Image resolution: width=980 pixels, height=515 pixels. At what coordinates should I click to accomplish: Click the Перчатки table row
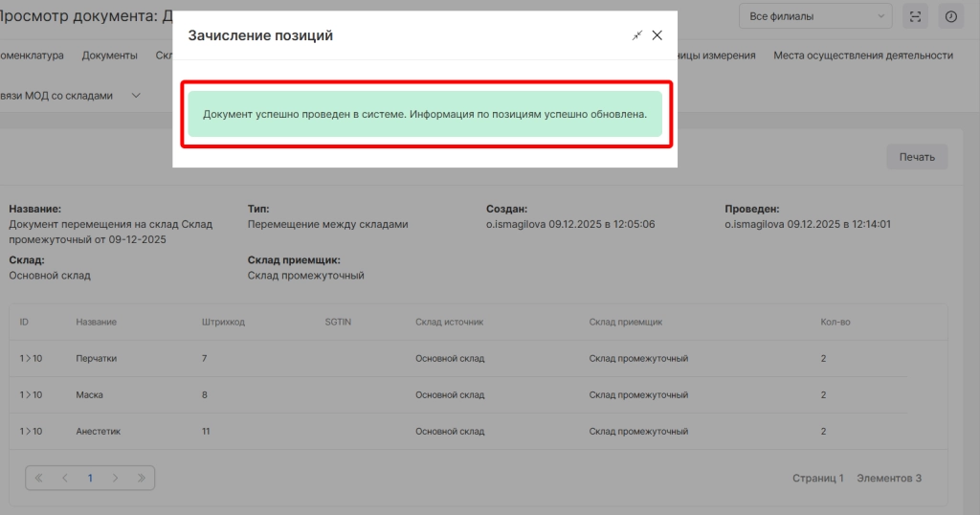tap(98, 359)
